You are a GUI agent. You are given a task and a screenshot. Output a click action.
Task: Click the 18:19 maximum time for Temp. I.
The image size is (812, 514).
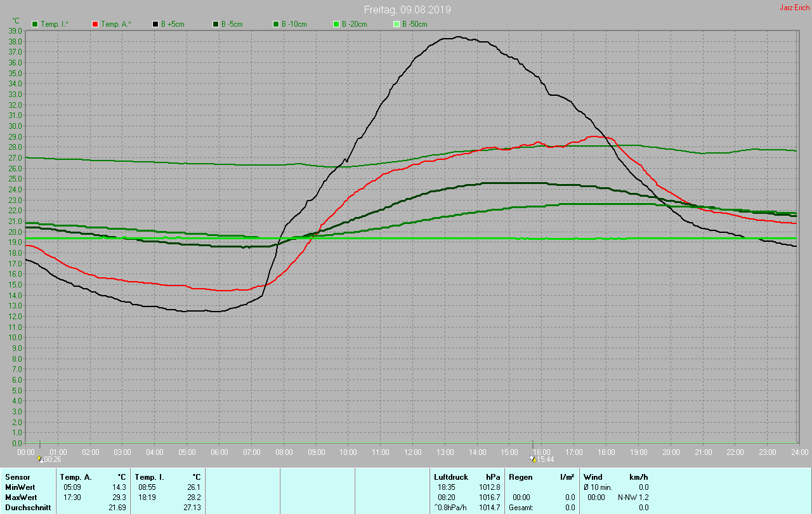147,498
